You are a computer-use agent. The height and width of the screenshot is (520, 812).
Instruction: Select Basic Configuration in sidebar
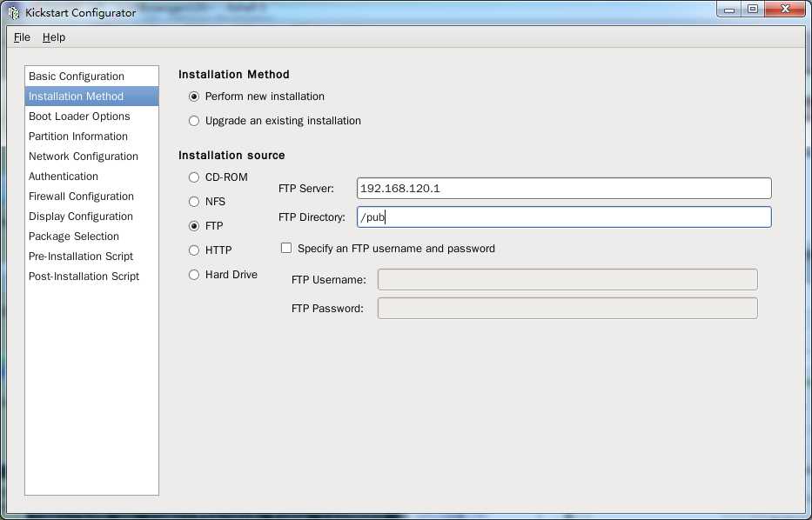(x=91, y=76)
